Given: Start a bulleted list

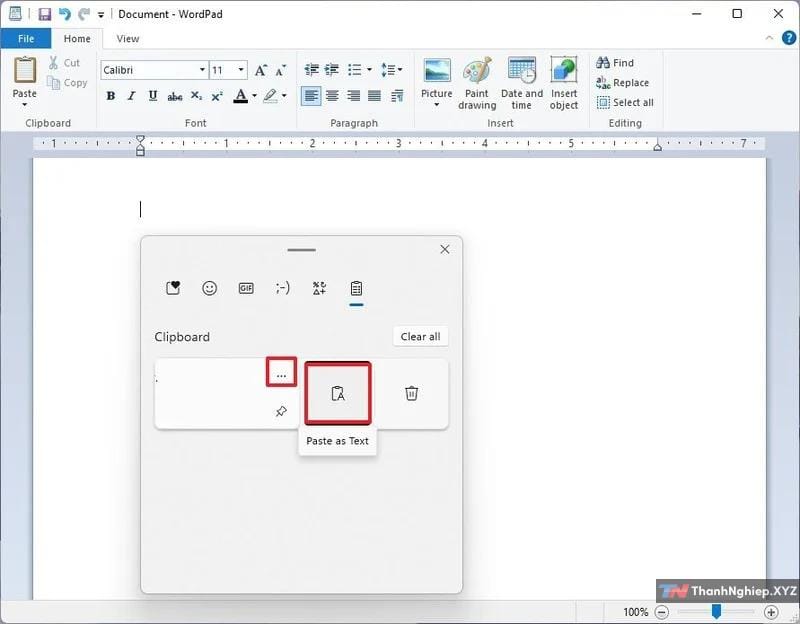Looking at the screenshot, I should (x=355, y=69).
